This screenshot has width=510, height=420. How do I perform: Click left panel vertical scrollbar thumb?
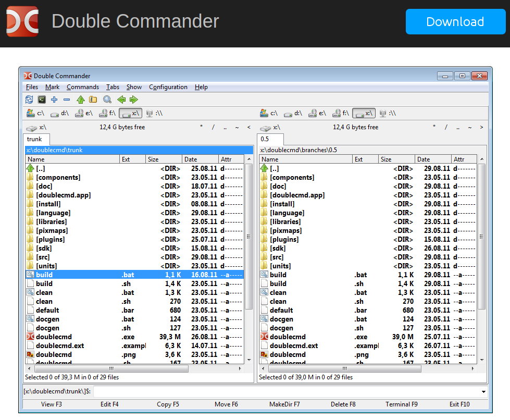pyautogui.click(x=249, y=237)
